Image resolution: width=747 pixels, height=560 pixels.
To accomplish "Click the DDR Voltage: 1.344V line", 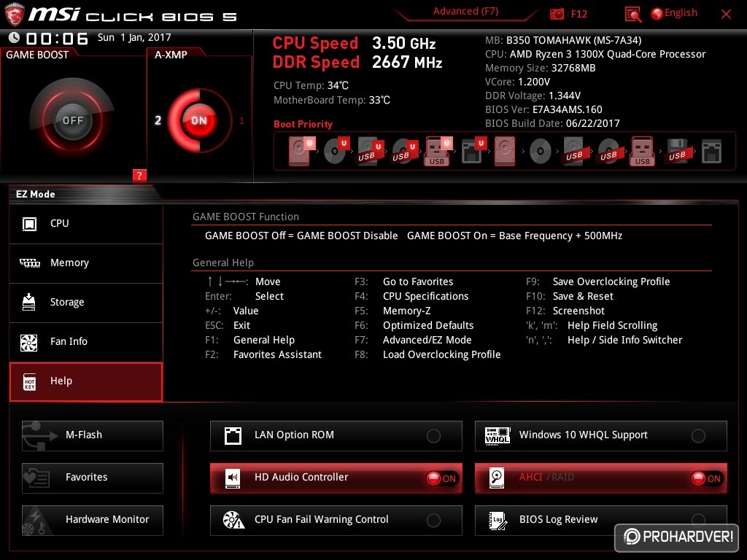I will point(533,96).
